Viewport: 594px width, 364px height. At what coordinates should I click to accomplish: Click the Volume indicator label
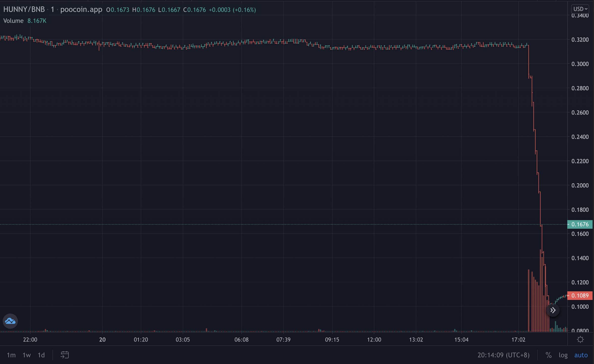tap(13, 21)
